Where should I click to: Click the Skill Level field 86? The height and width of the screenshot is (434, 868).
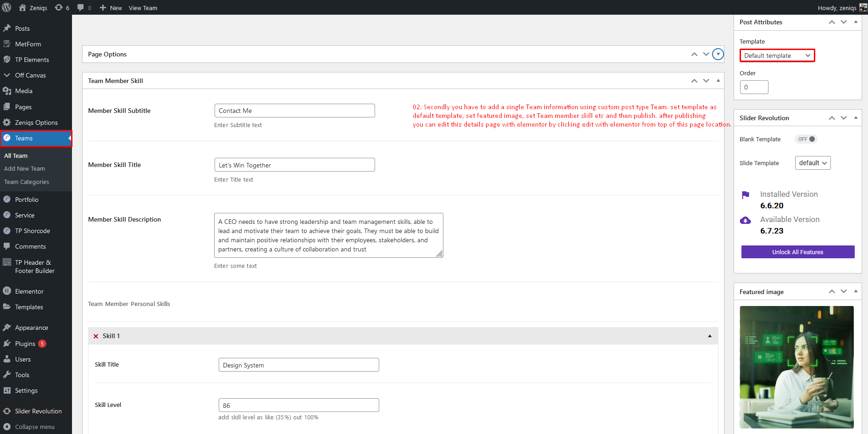299,406
